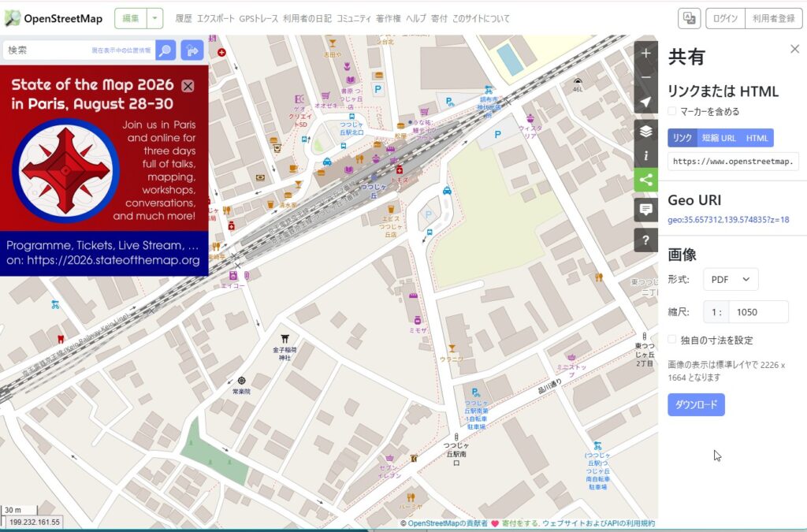The height and width of the screenshot is (532, 807).
Task: Open コミュニティ in the nav bar
Action: click(354, 19)
